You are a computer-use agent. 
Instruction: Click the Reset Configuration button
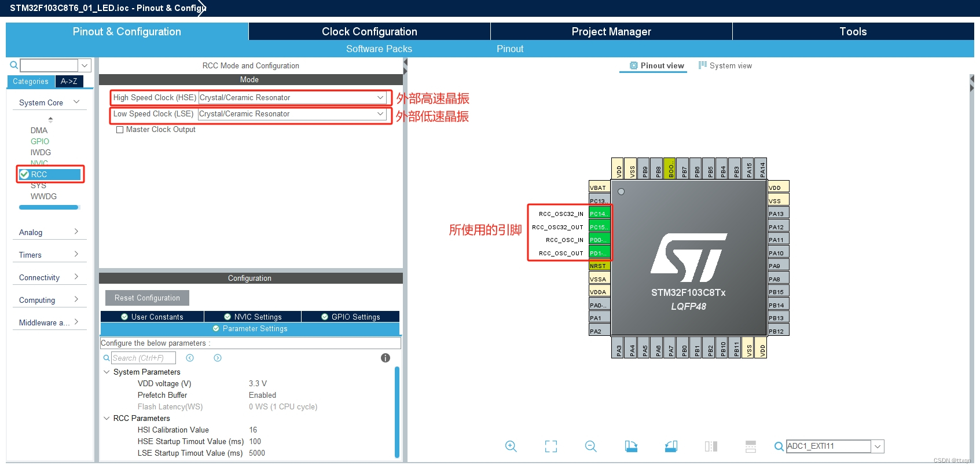pyautogui.click(x=147, y=298)
